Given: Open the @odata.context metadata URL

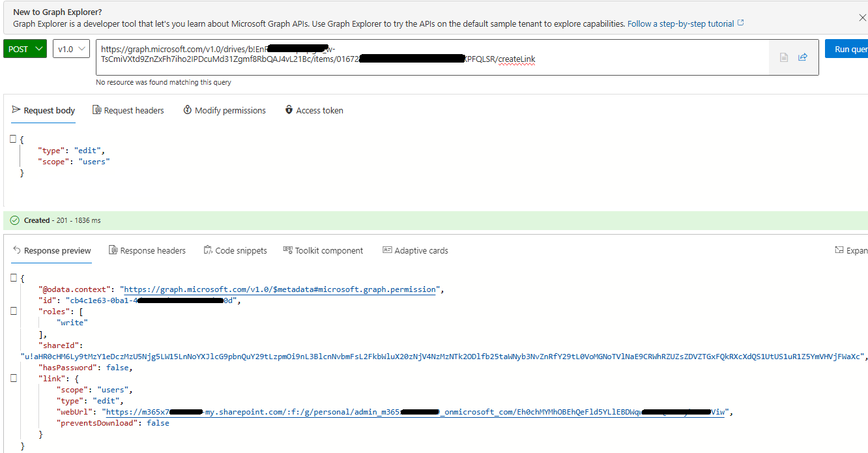Looking at the screenshot, I should click(280, 289).
